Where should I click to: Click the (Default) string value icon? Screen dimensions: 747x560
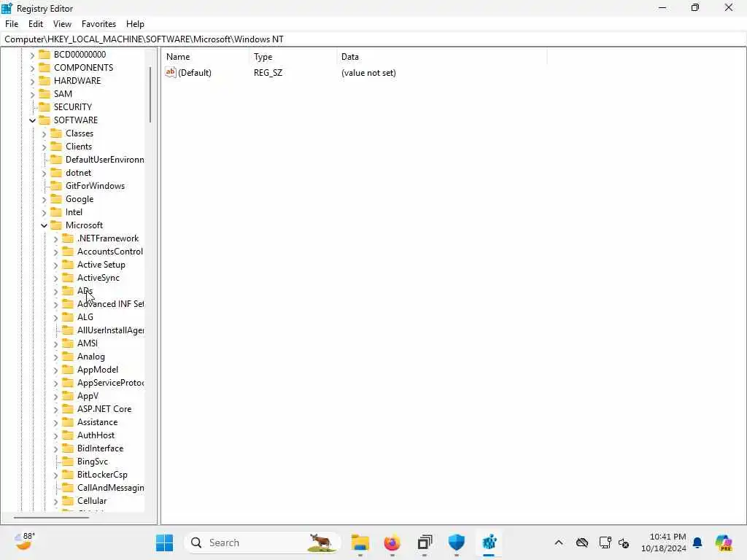(x=171, y=72)
